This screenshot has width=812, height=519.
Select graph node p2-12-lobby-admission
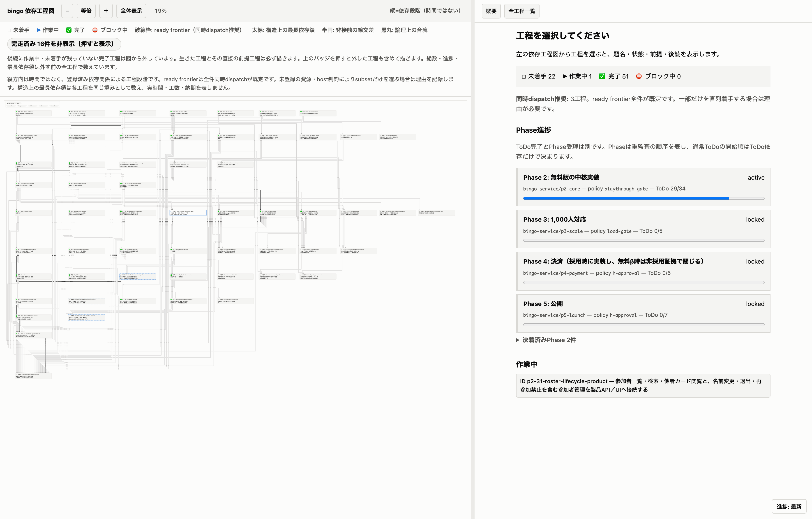pyautogui.click(x=138, y=137)
